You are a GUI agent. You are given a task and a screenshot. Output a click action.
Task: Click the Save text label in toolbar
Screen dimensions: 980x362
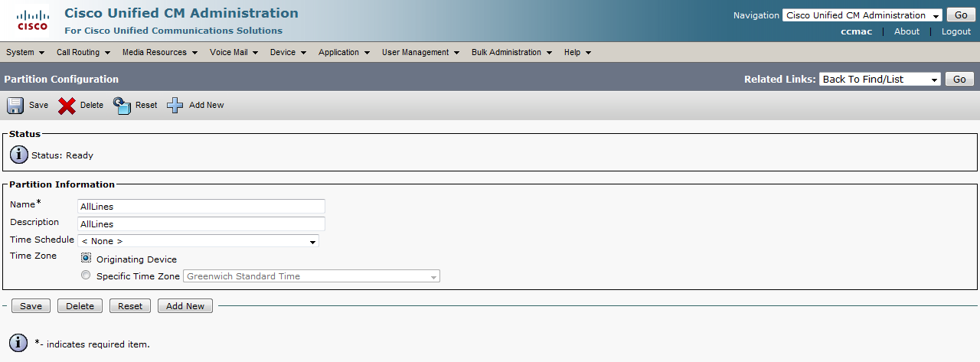click(x=38, y=105)
